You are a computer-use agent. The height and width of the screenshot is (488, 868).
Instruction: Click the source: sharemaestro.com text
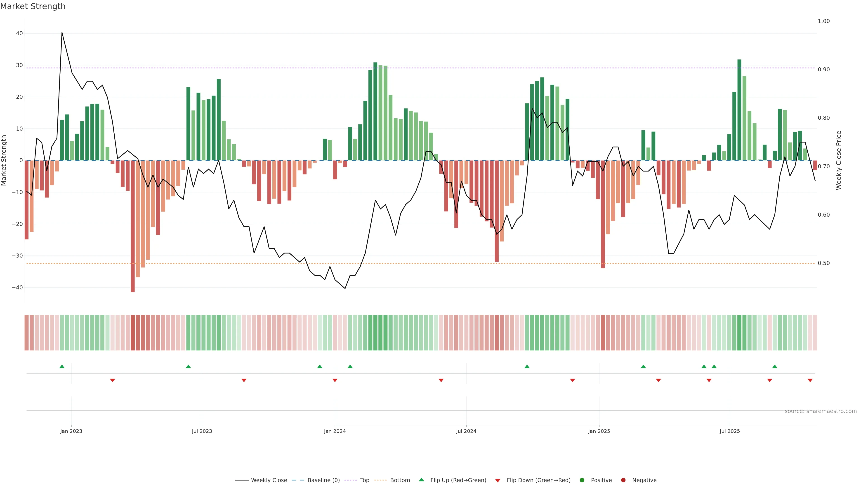[x=821, y=411]
